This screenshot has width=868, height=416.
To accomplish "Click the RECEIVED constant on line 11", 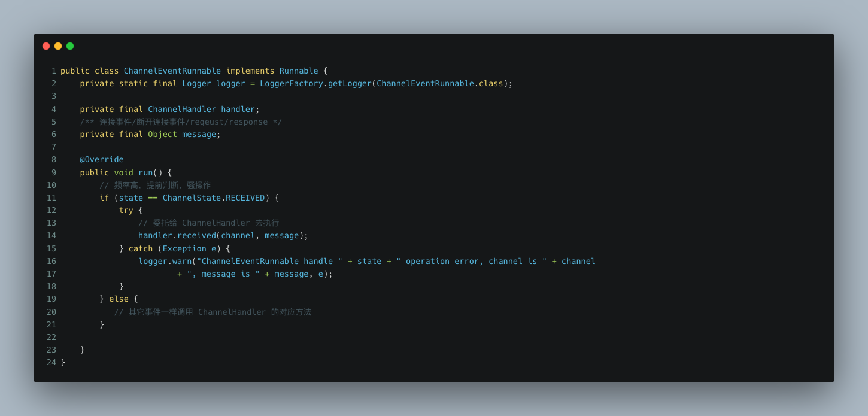I will coord(245,198).
